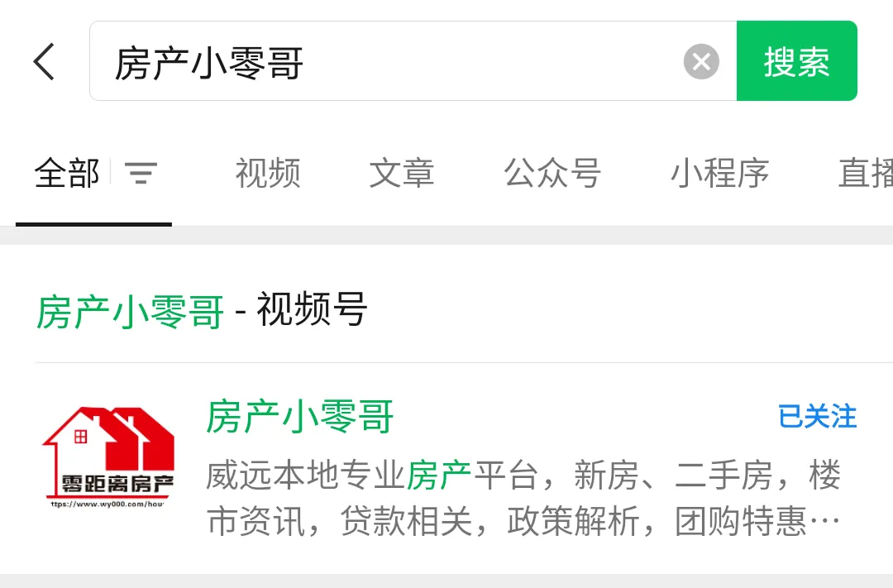
Task: Tap the green 房产小零哥 section header text
Action: click(x=131, y=312)
